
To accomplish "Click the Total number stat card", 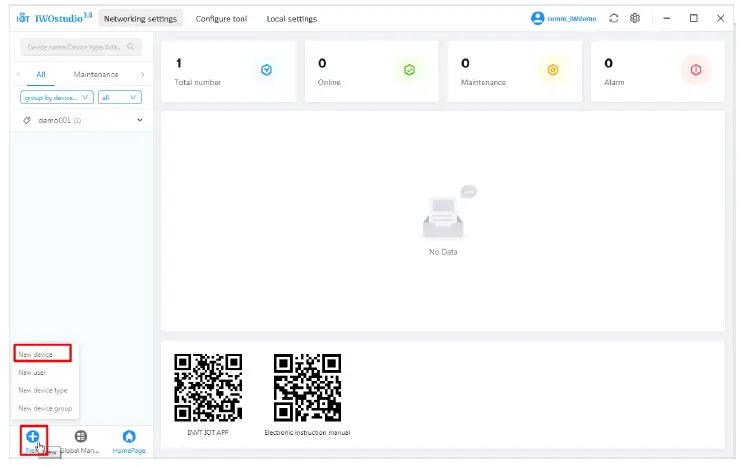I will click(229, 71).
